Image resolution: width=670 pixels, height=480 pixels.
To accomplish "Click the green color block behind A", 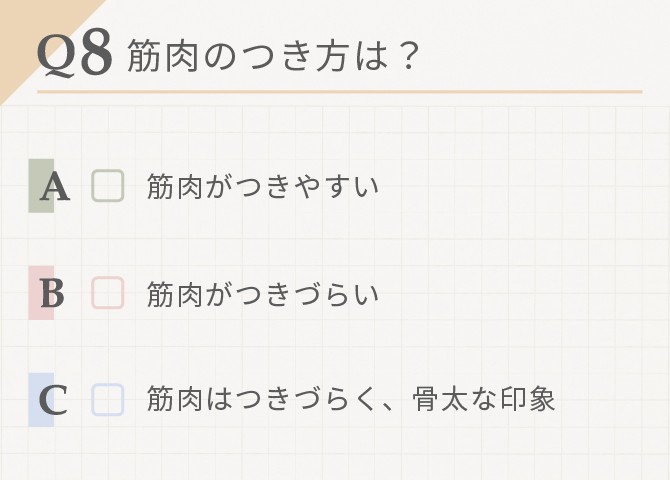I will coord(41,186).
